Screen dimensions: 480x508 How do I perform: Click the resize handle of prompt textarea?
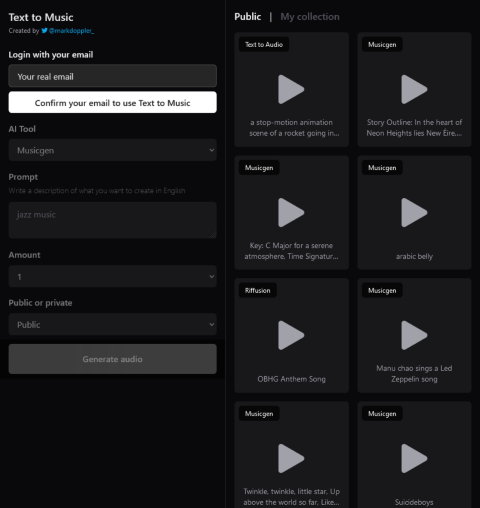pyautogui.click(x=213, y=234)
